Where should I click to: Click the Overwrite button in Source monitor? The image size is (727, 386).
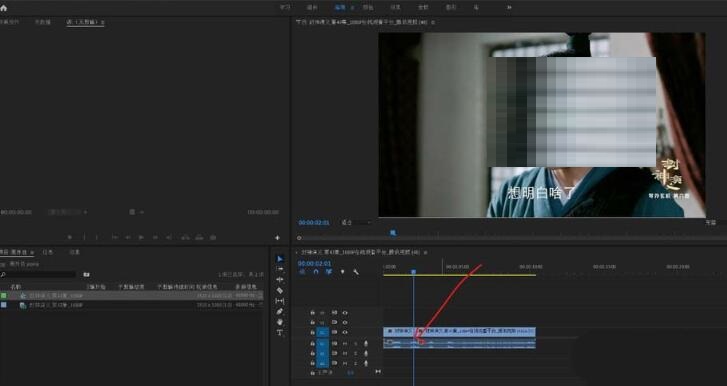coord(199,237)
